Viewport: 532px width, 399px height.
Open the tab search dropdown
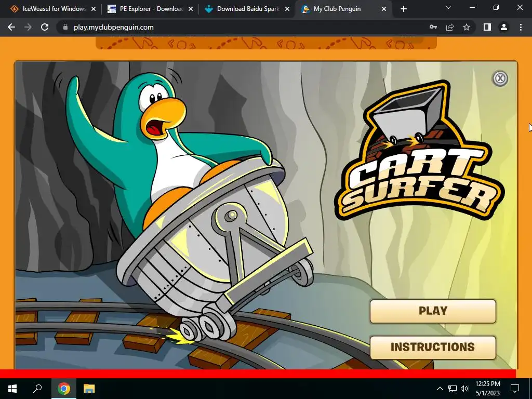point(448,7)
